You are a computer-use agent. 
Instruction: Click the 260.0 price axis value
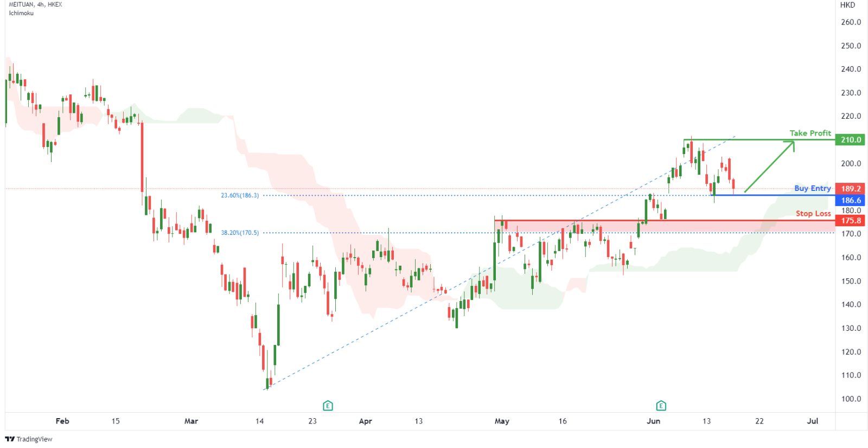click(851, 22)
